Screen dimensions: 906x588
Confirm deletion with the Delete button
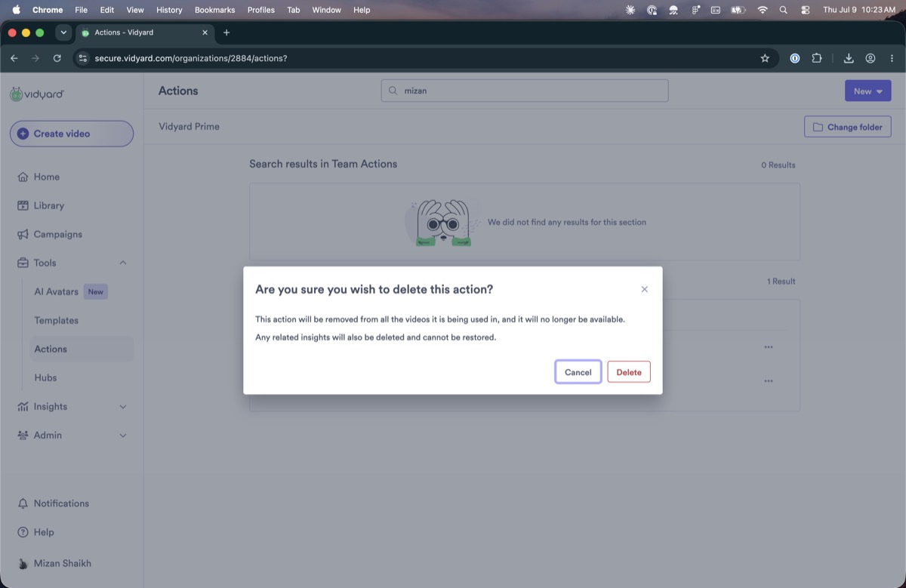coord(629,371)
